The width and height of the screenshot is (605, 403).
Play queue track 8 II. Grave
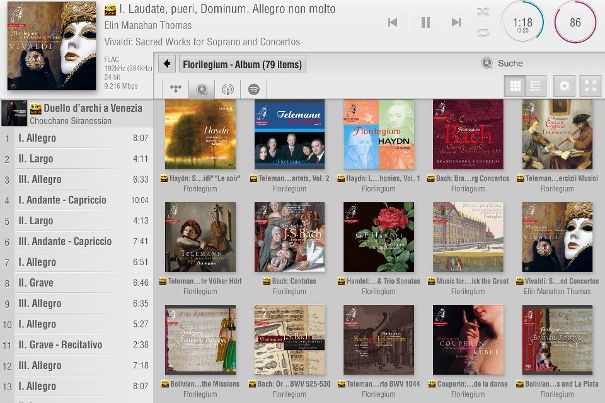coord(76,283)
